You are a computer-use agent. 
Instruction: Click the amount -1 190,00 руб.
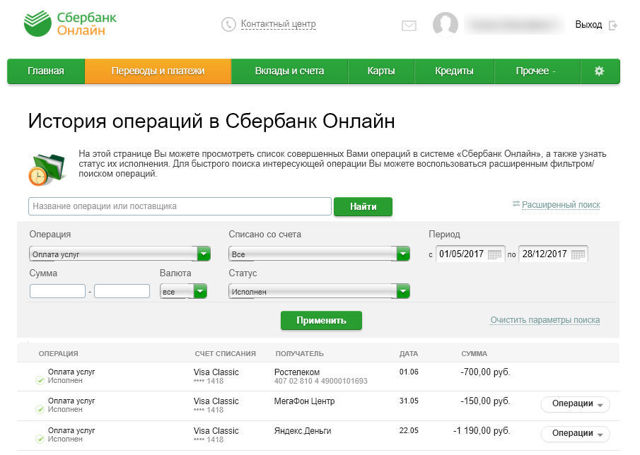point(482,431)
